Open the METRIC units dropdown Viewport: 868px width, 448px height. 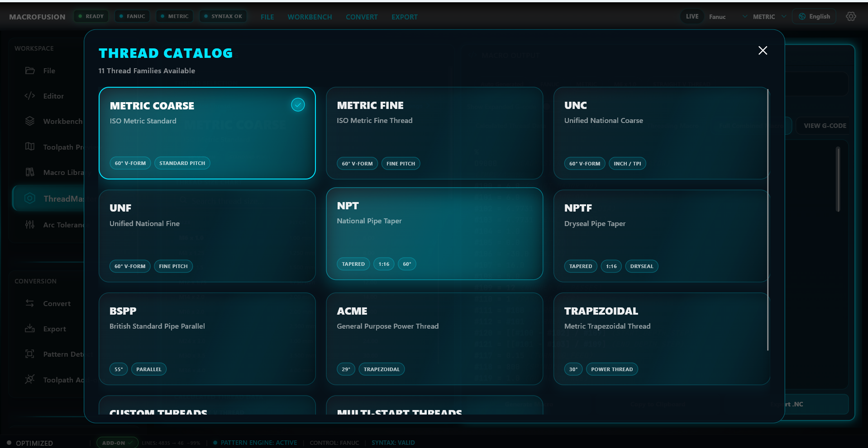(x=769, y=17)
